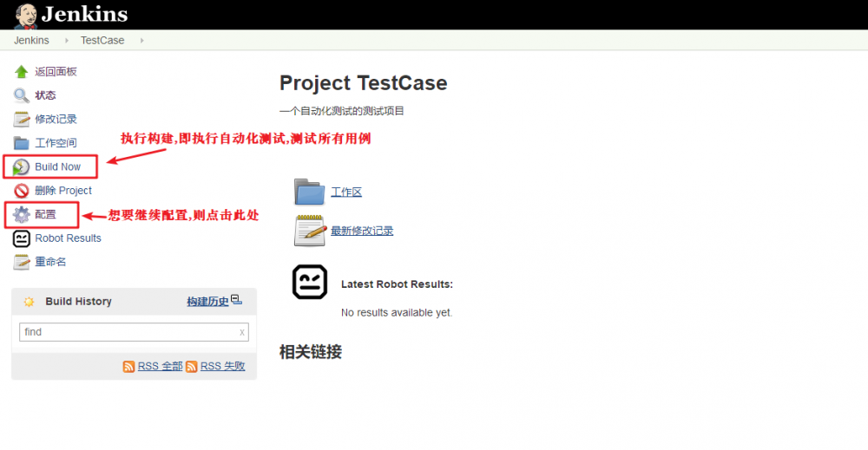The height and width of the screenshot is (450, 868).
Task: Click the large Latest Robot Results icon
Action: [310, 282]
